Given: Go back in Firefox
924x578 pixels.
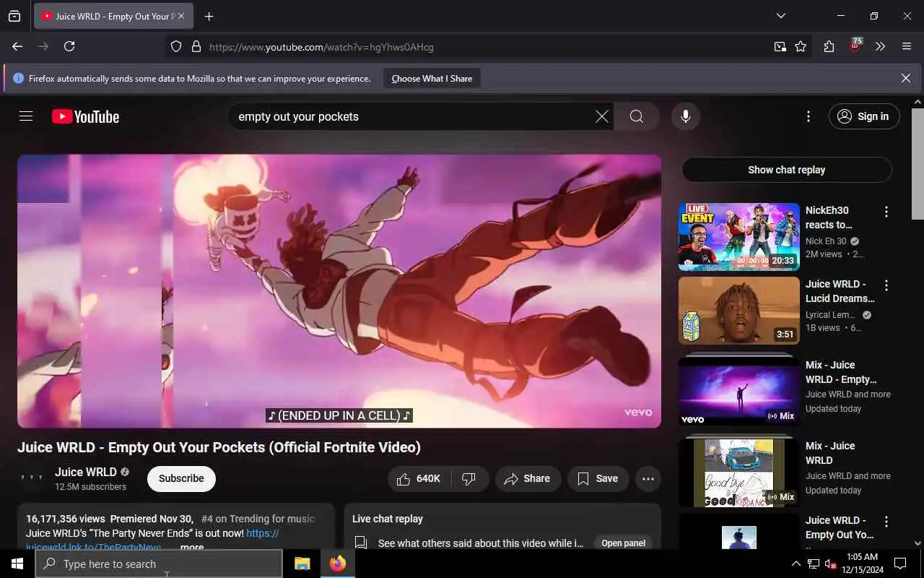Looking at the screenshot, I should click(17, 46).
